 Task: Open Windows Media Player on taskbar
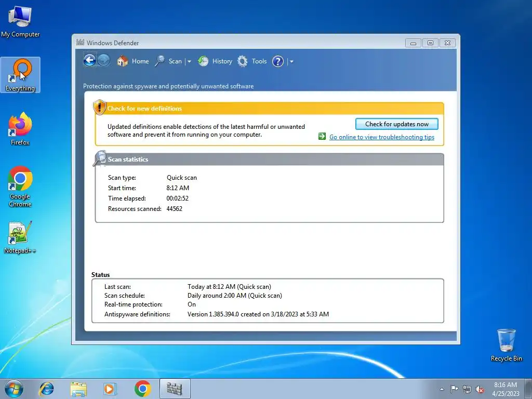pyautogui.click(x=110, y=389)
